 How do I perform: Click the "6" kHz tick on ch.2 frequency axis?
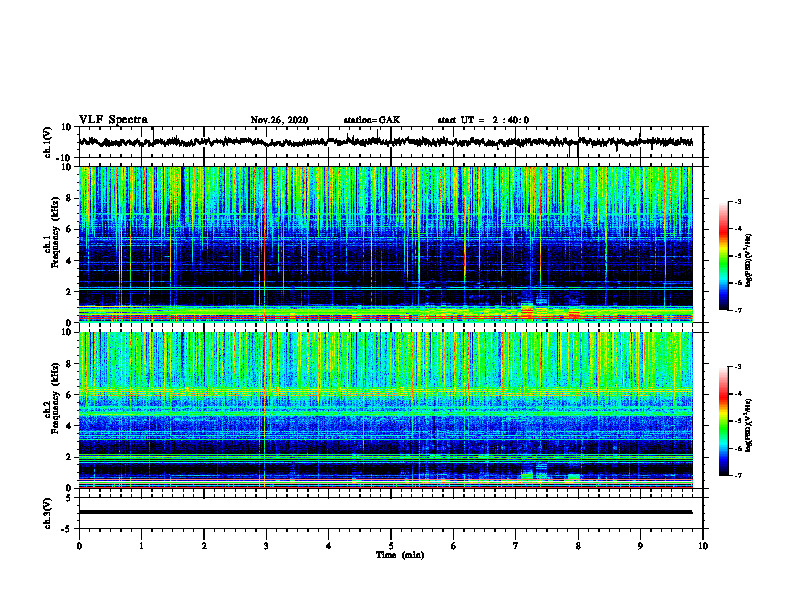(70, 395)
